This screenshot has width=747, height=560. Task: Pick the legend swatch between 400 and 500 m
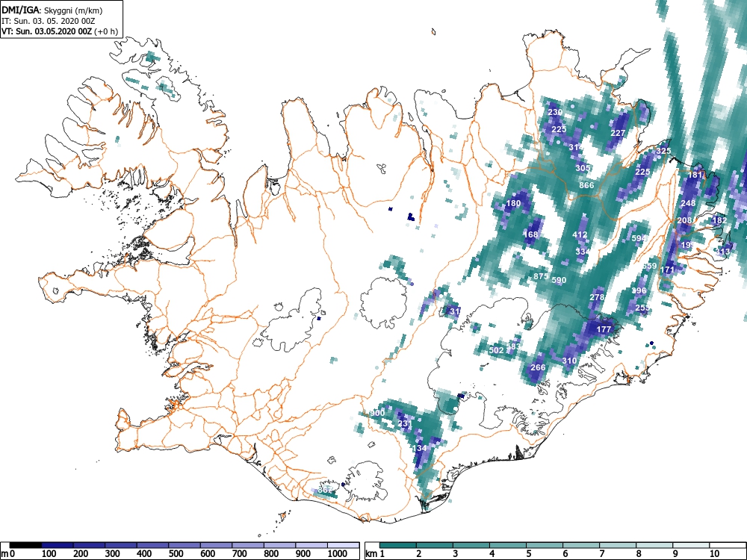pyautogui.click(x=153, y=545)
